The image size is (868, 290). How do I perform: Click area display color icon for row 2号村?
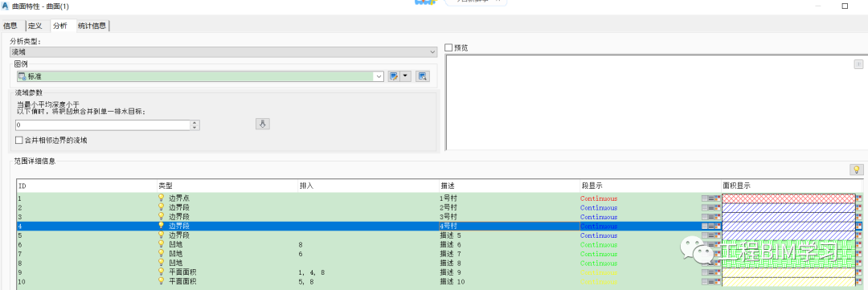(859, 207)
